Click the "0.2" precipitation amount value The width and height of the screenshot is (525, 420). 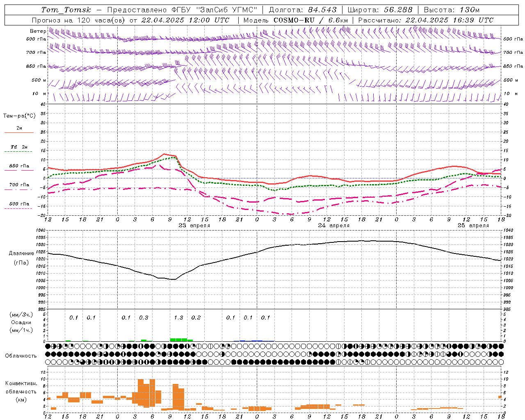point(196,318)
